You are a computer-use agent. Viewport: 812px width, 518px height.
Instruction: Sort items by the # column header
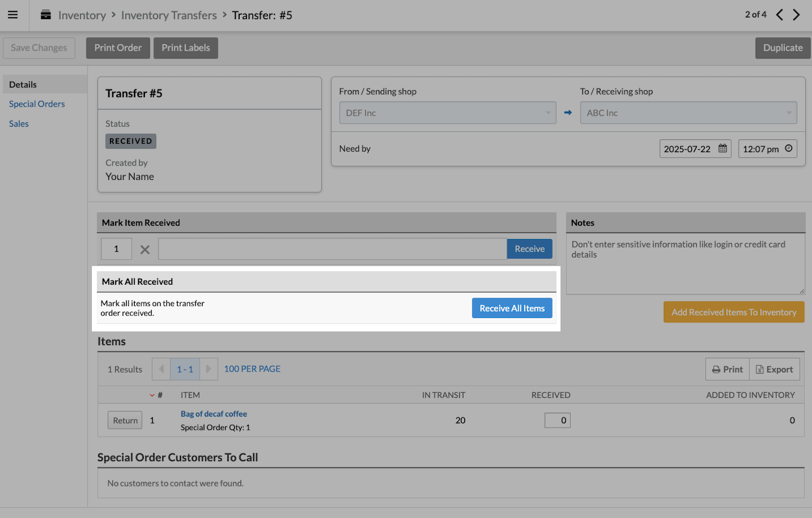160,395
